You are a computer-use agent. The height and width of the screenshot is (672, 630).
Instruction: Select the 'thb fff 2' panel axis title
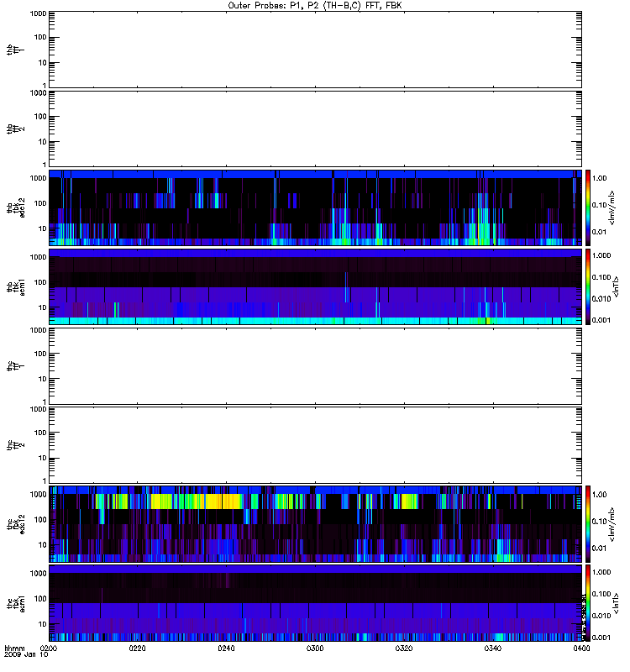coord(15,129)
